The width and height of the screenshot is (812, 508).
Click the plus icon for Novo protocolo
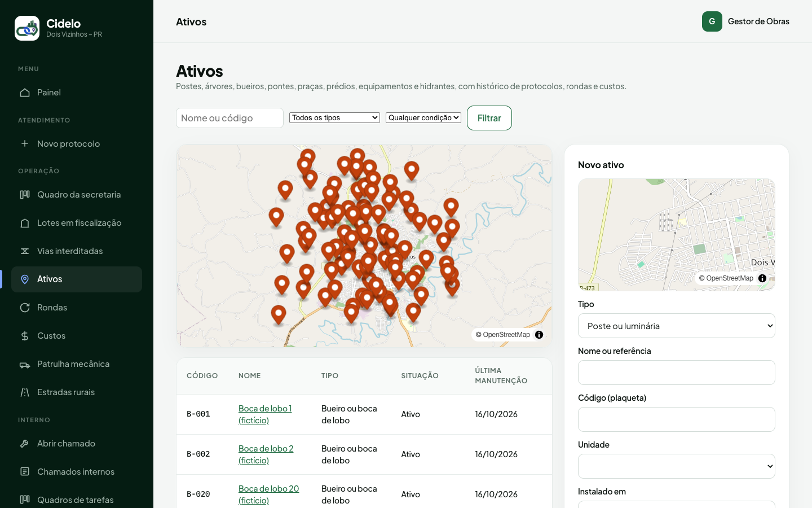coord(25,144)
